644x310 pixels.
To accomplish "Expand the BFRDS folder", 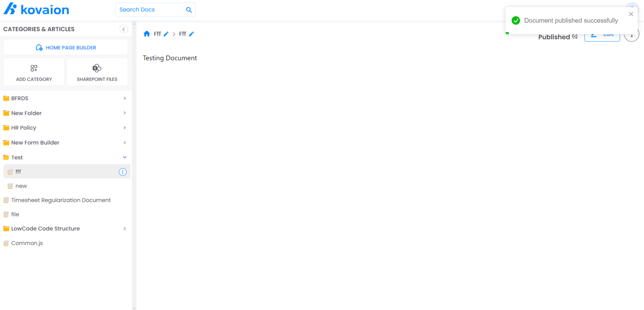I will click(x=125, y=98).
